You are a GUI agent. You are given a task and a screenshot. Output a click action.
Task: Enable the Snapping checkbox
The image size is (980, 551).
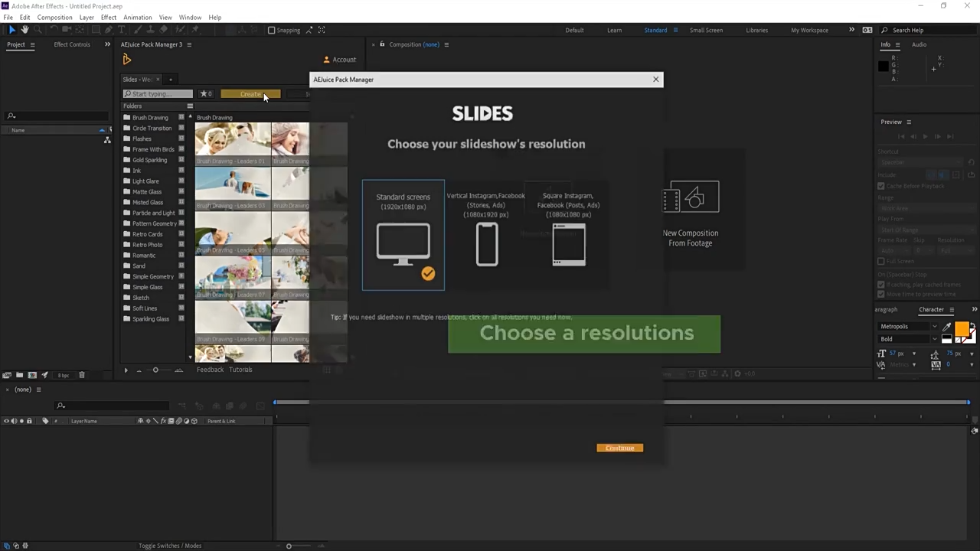click(271, 31)
